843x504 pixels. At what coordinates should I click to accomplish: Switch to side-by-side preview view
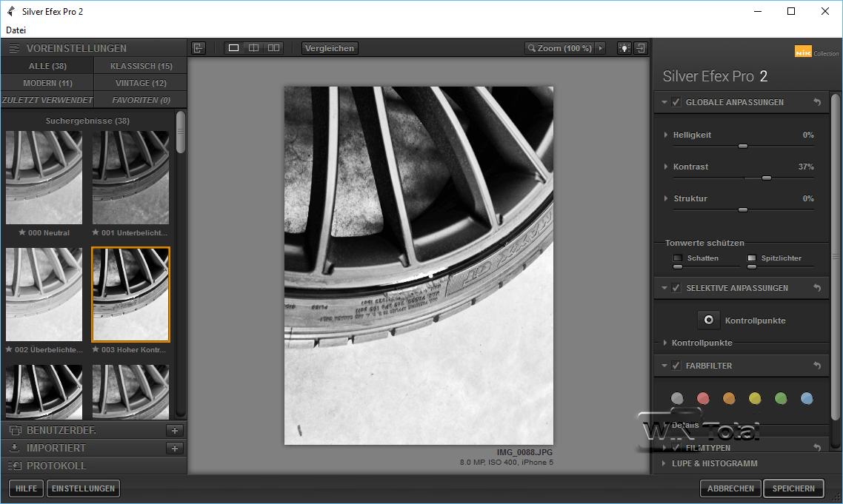coord(274,48)
